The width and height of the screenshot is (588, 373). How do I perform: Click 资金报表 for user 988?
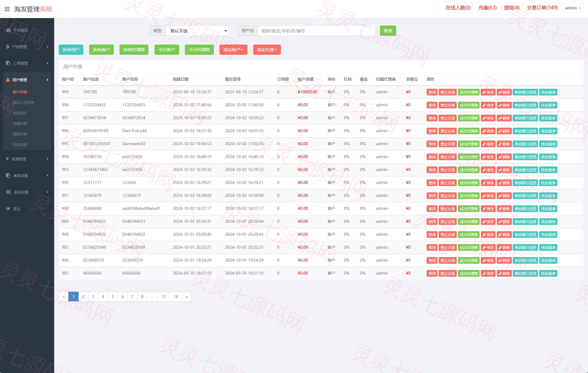548,235
